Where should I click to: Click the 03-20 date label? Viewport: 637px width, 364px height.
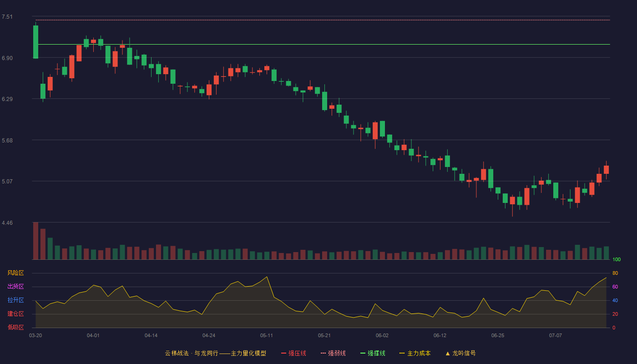point(35,335)
